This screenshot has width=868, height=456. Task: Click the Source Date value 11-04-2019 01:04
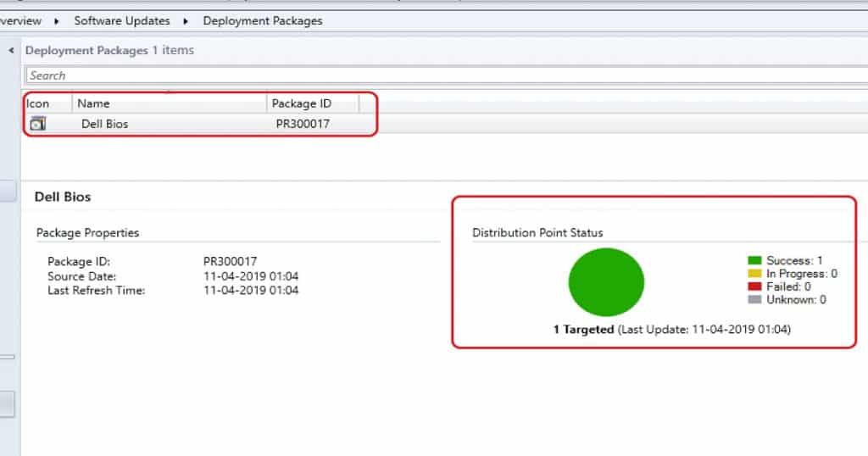251,276
